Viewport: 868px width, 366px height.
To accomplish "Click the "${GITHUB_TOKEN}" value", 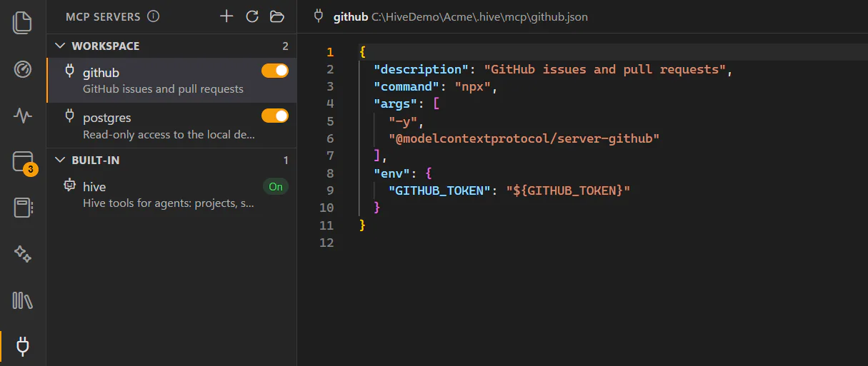I will pos(569,190).
